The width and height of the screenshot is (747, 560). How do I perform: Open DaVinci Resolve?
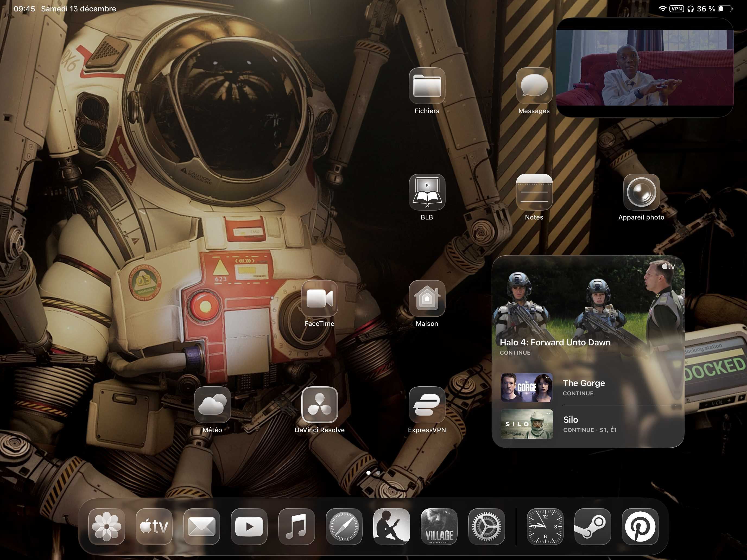click(x=319, y=405)
